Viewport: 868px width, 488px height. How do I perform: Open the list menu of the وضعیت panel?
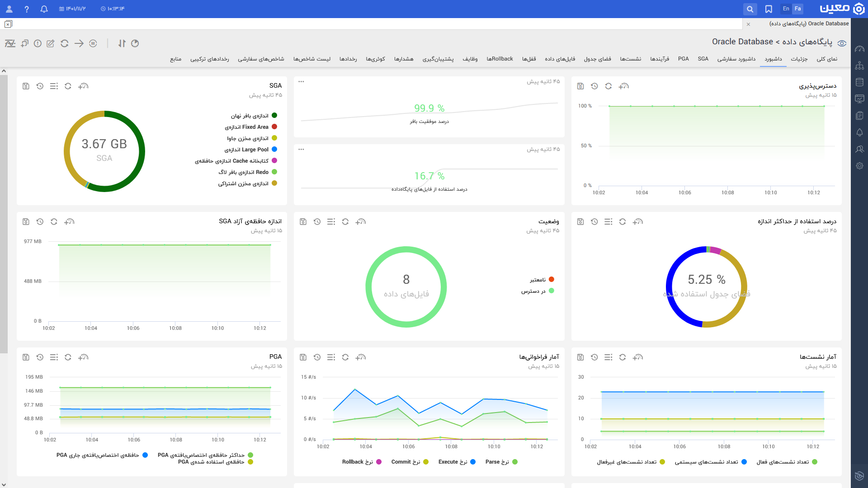331,221
